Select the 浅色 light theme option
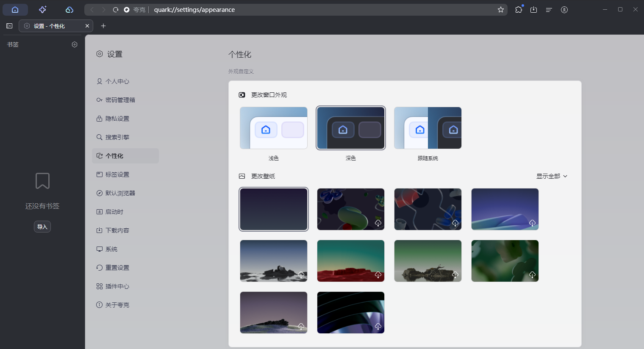This screenshot has width=644, height=349. [x=274, y=128]
